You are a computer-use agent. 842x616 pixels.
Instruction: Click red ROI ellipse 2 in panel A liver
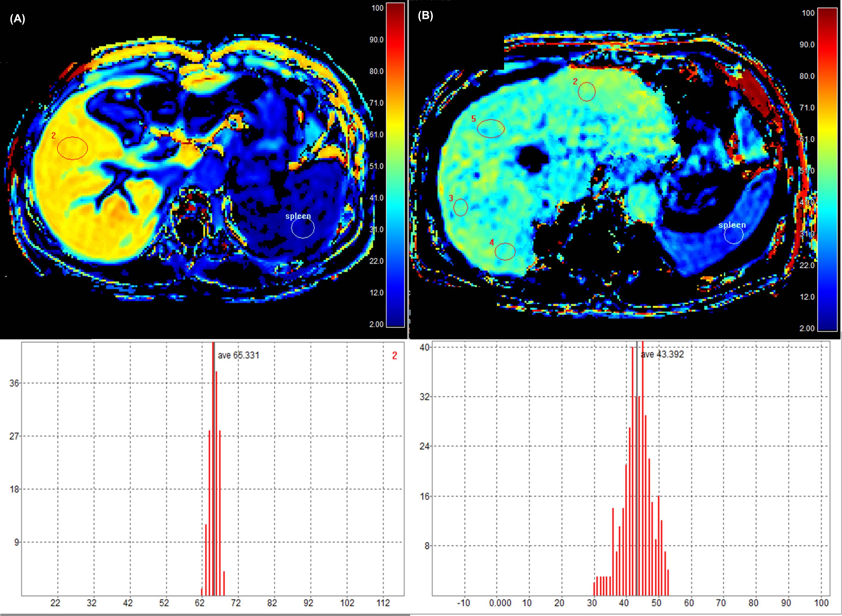[72, 148]
